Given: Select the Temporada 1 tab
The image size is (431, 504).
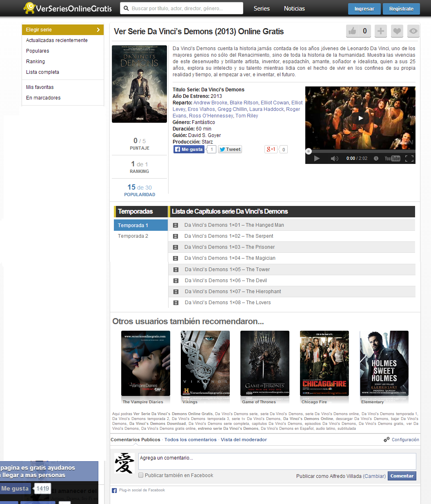Looking at the screenshot, I should pyautogui.click(x=141, y=225).
